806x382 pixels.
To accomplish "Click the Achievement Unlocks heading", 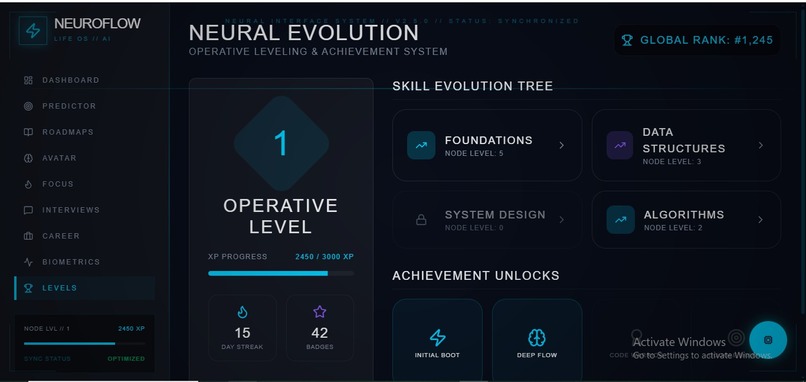I will tap(475, 276).
